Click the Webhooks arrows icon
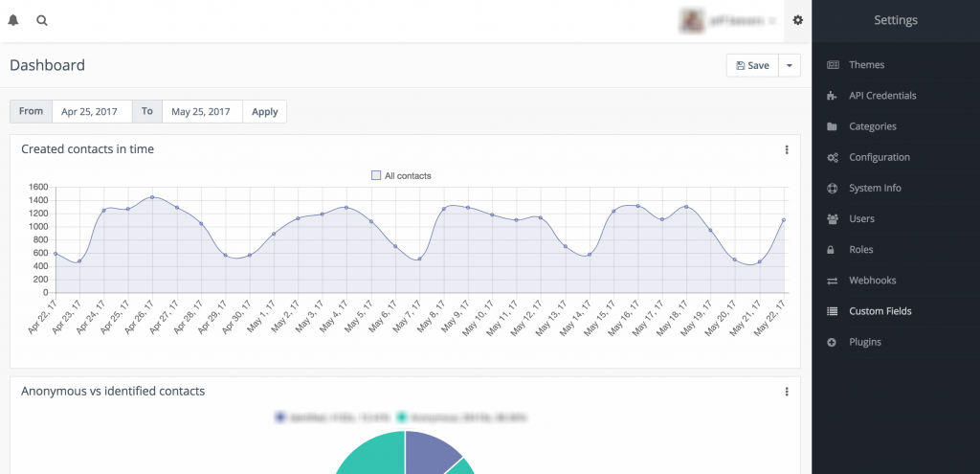The width and height of the screenshot is (980, 474). coord(833,281)
